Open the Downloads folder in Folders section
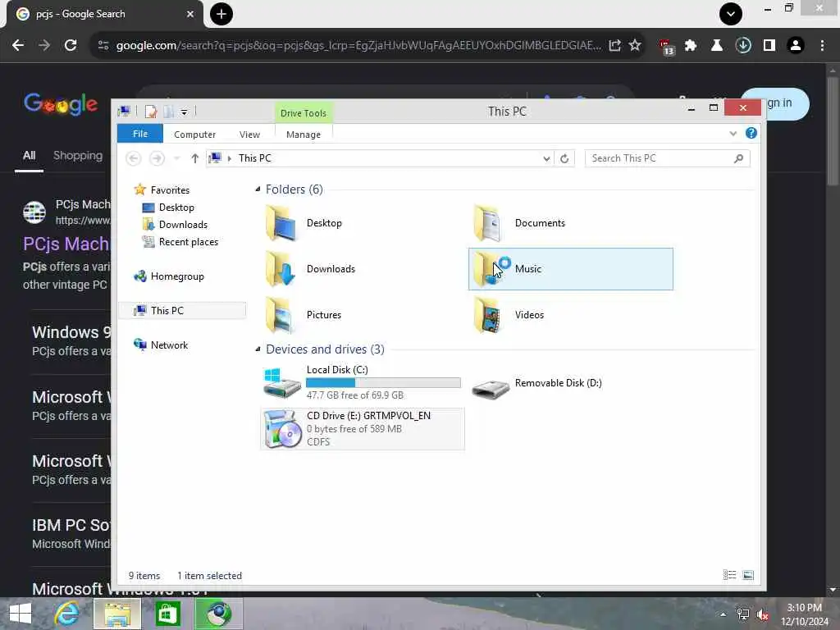Viewport: 840px width, 630px height. click(311, 269)
